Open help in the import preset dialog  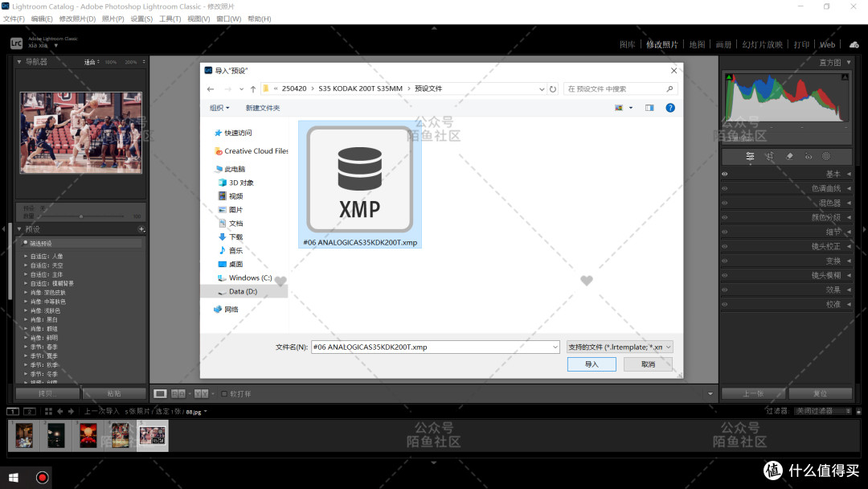[670, 108]
